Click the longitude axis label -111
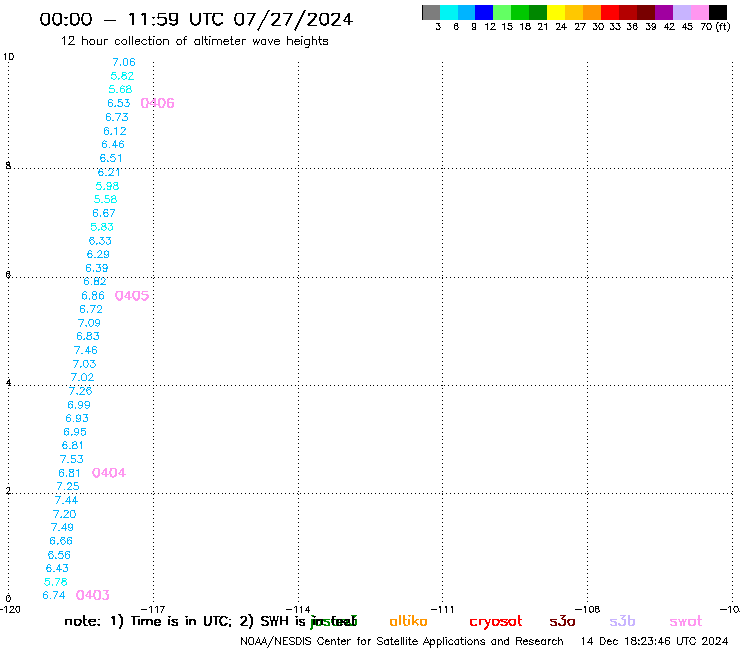 pyautogui.click(x=443, y=609)
